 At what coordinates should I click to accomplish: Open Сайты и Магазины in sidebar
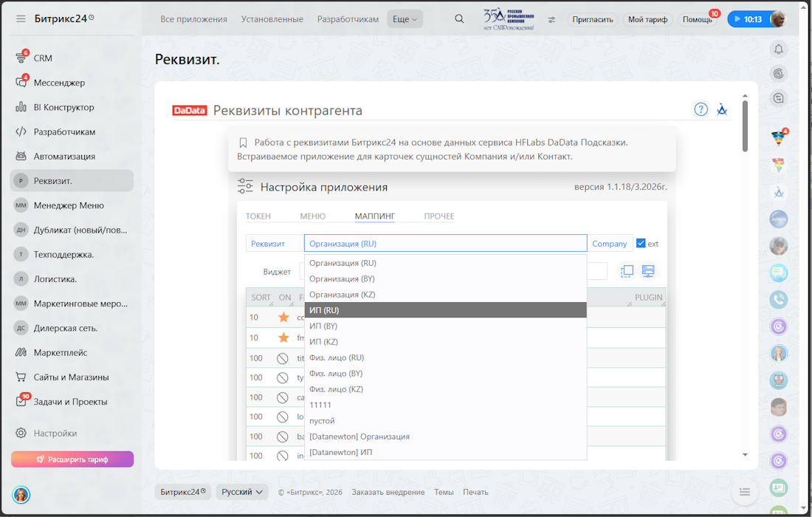(x=72, y=377)
